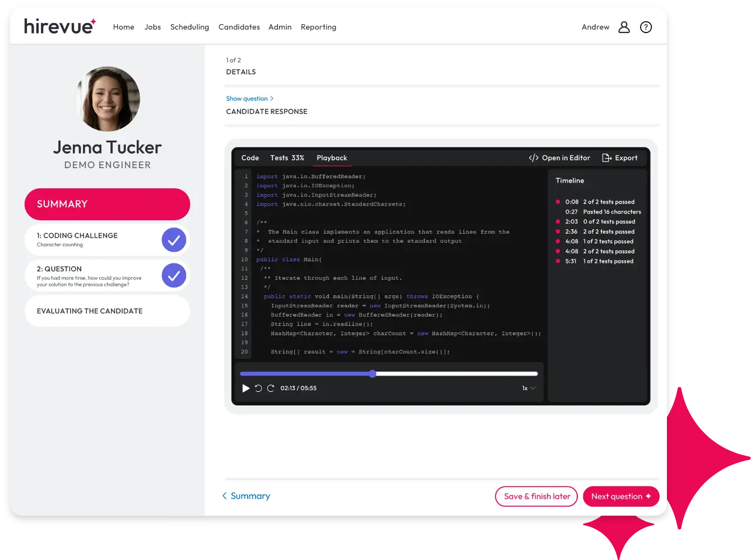
Task: Click the forward circular arrow icon
Action: point(271,388)
